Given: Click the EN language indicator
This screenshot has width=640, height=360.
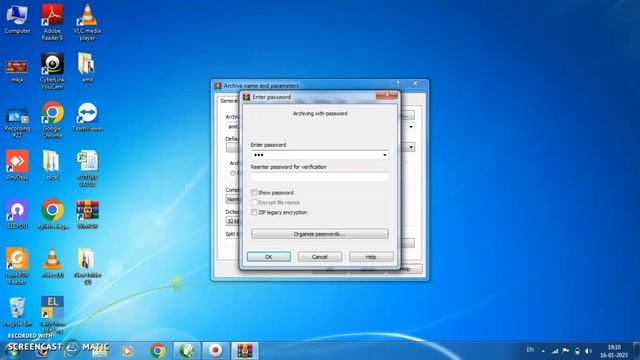Looking at the screenshot, I should (x=530, y=350).
